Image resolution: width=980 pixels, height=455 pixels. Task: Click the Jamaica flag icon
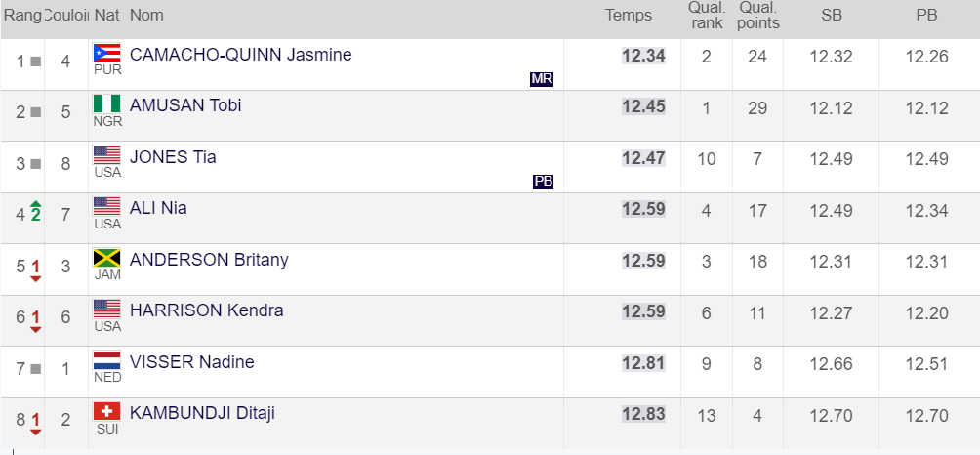[x=106, y=258]
